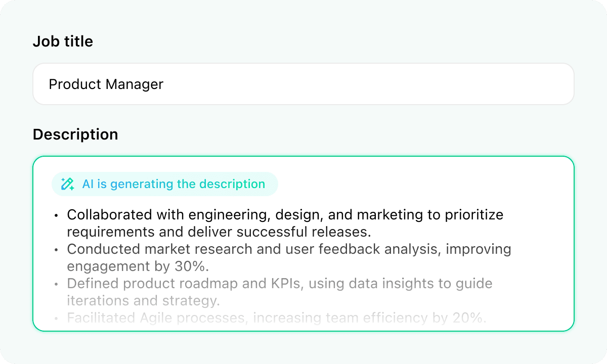The height and width of the screenshot is (364, 607).
Task: Click empty space right of the AI generating badge
Action: (x=415, y=184)
